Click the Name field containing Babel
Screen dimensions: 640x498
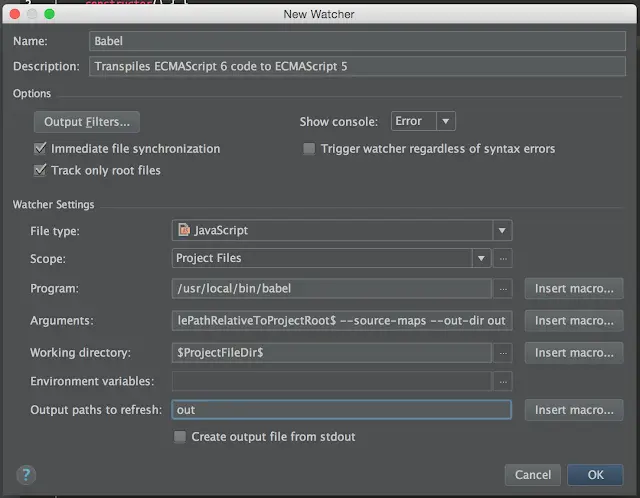pos(357,41)
